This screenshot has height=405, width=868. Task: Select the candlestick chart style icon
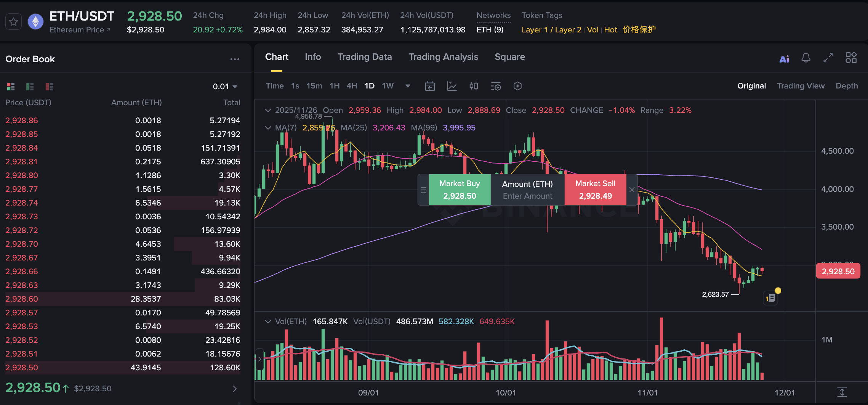pyautogui.click(x=474, y=86)
